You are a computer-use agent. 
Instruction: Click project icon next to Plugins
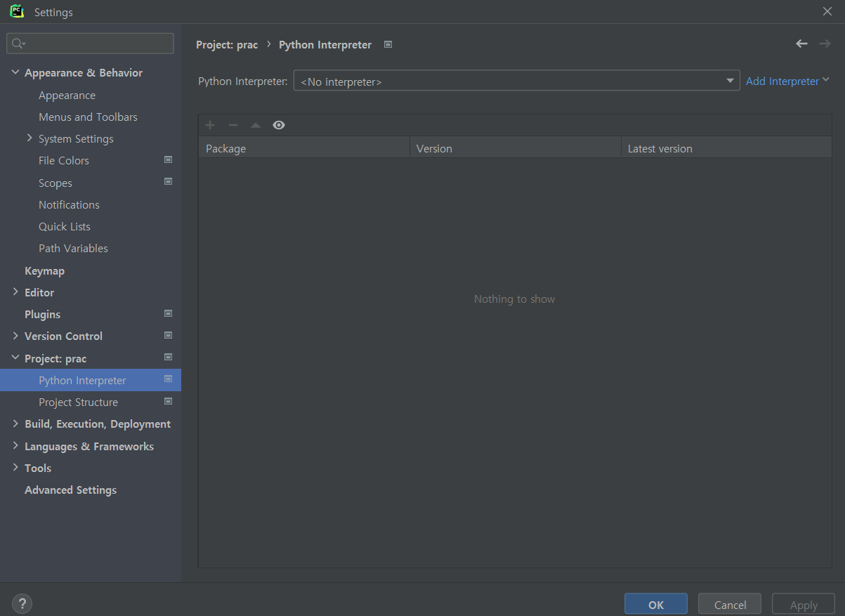pyautogui.click(x=168, y=313)
